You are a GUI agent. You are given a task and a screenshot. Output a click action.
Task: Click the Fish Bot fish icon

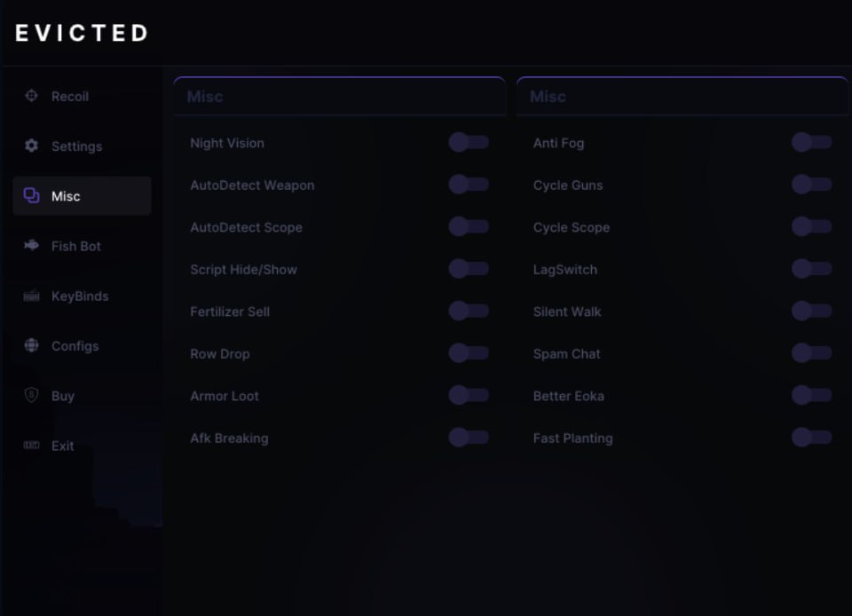coord(32,246)
